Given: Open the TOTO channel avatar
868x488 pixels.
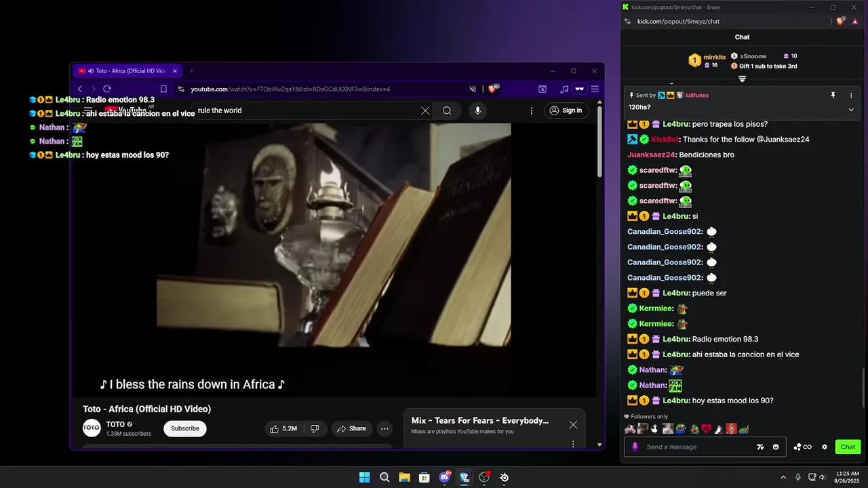Looking at the screenshot, I should pos(92,428).
